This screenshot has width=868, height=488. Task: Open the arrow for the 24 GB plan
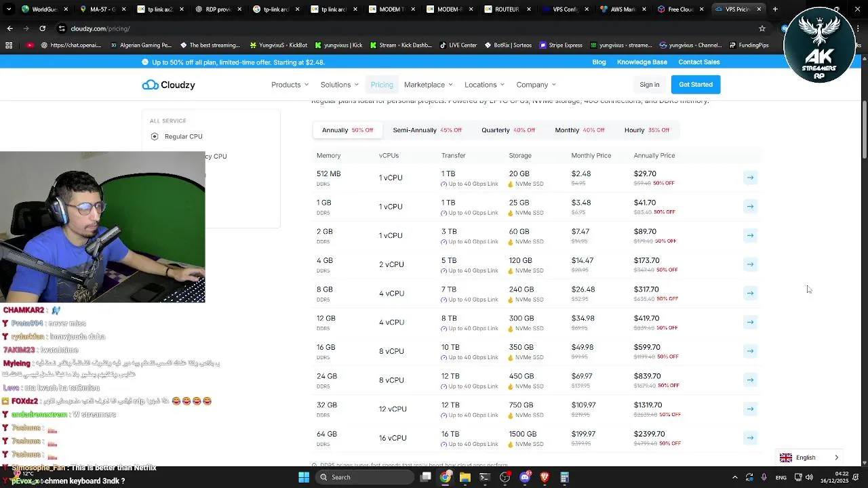coord(750,380)
